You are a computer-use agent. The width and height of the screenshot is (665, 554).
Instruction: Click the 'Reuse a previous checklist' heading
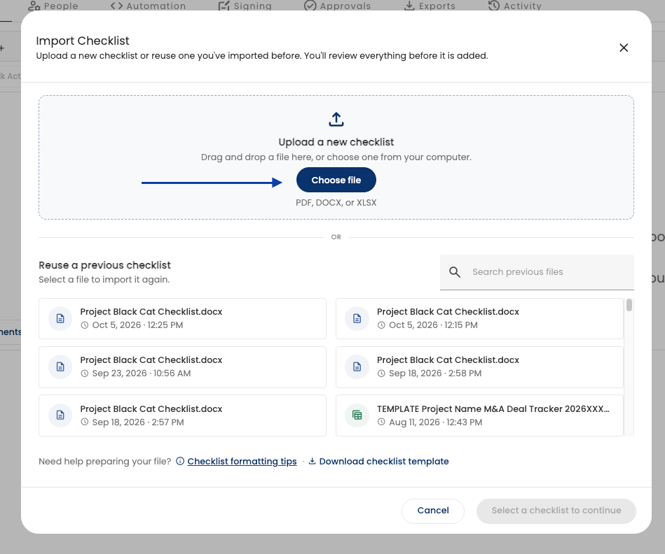(105, 265)
